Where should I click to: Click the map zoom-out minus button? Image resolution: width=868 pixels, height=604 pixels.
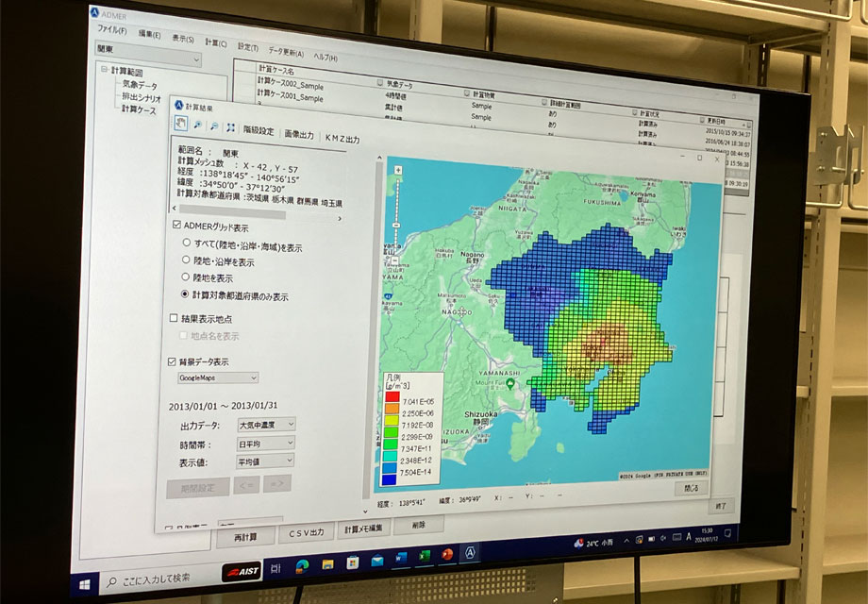[395, 260]
